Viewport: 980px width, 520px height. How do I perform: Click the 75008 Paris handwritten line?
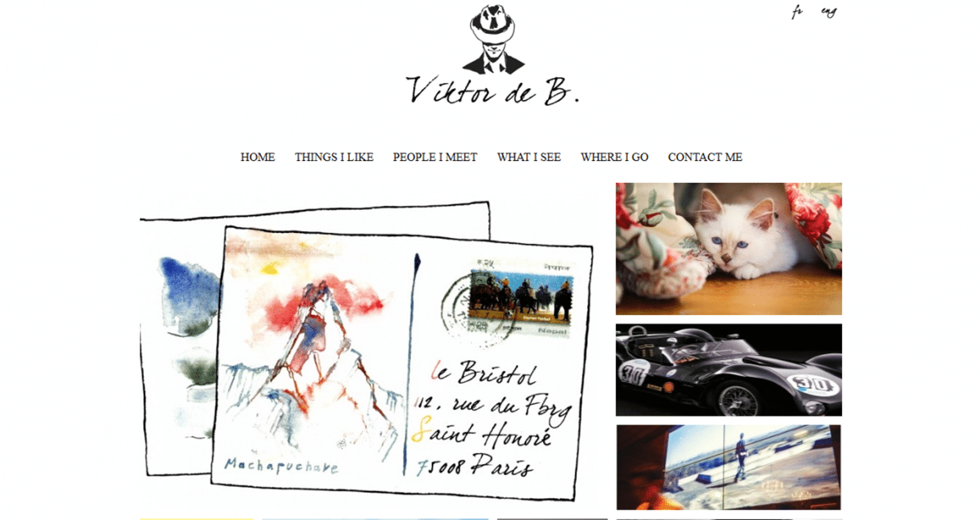[475, 465]
